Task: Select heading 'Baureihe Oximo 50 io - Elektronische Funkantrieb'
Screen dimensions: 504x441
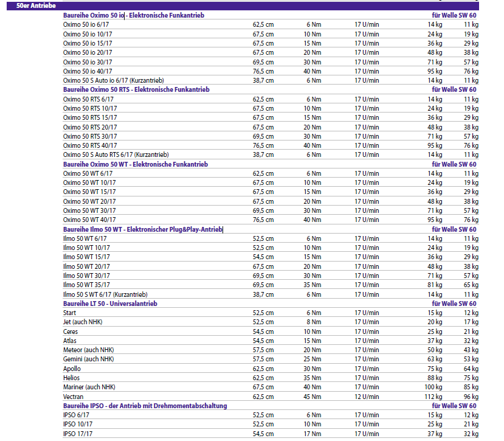Action: coord(134,15)
